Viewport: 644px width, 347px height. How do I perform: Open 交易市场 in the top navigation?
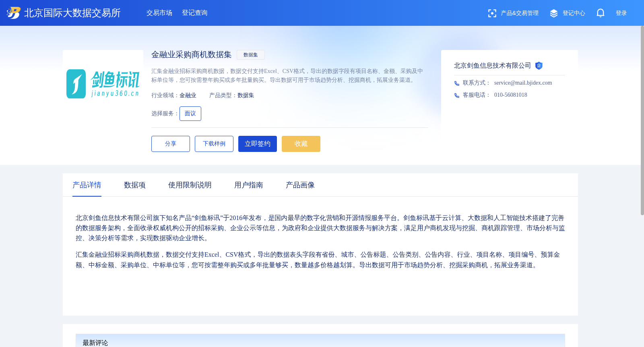[x=159, y=13]
